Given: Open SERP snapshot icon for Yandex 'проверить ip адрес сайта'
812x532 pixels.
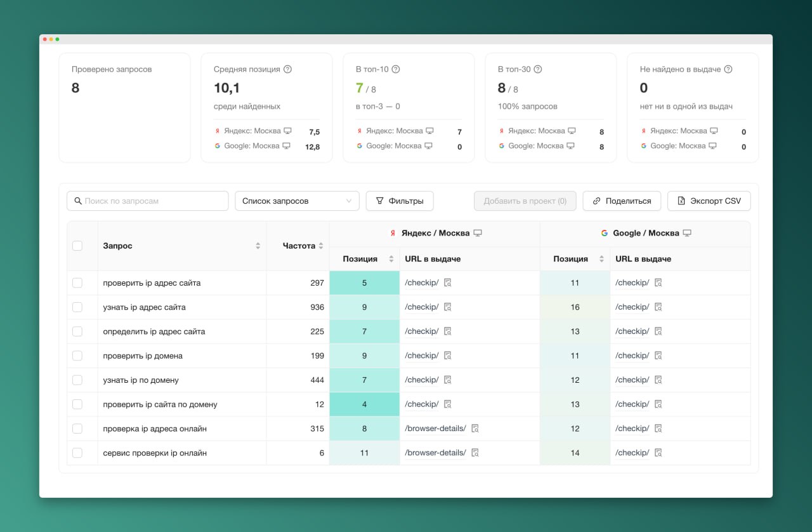Looking at the screenshot, I should [x=447, y=283].
